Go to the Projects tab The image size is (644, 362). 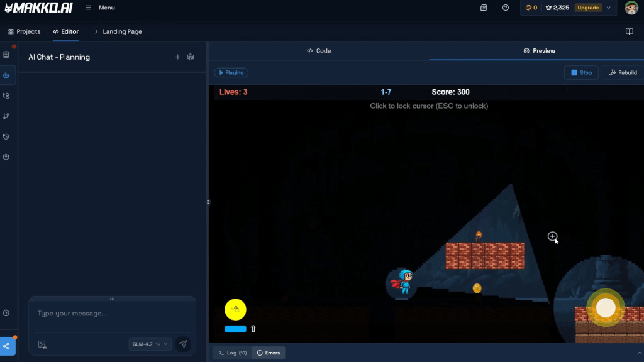point(24,31)
